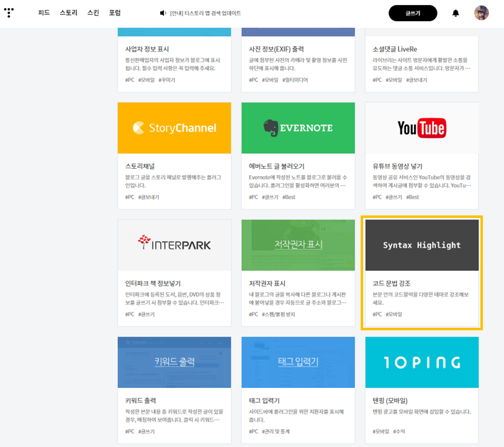Open the 소셜댓글 LiveRe plugin title
The height and width of the screenshot is (447, 504).
(395, 49)
